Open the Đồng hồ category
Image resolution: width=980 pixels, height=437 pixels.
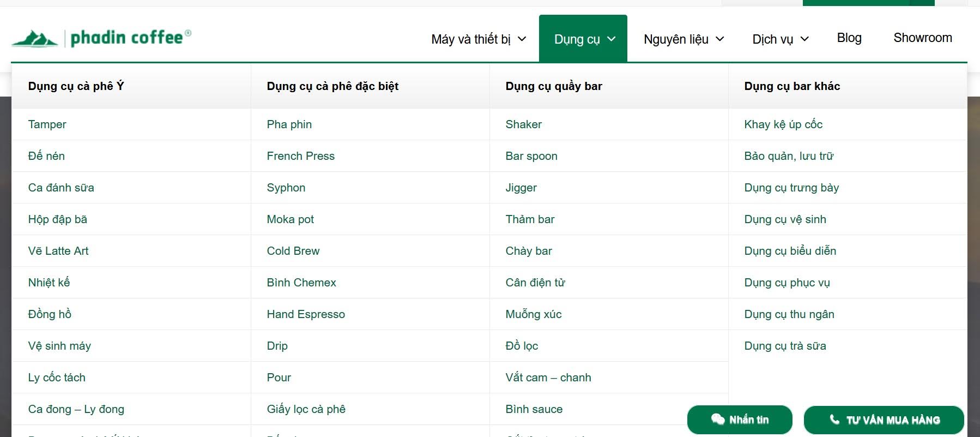[x=50, y=314]
